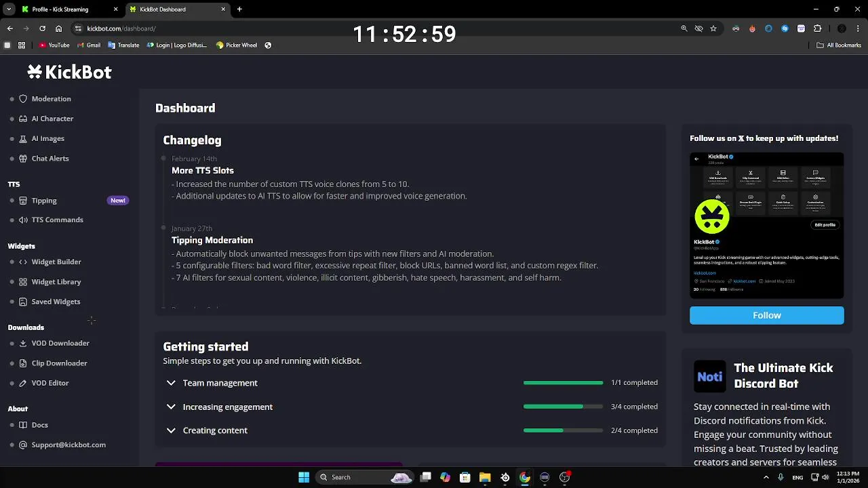This screenshot has height=488, width=868.
Task: Open a new browser tab
Action: click(239, 9)
